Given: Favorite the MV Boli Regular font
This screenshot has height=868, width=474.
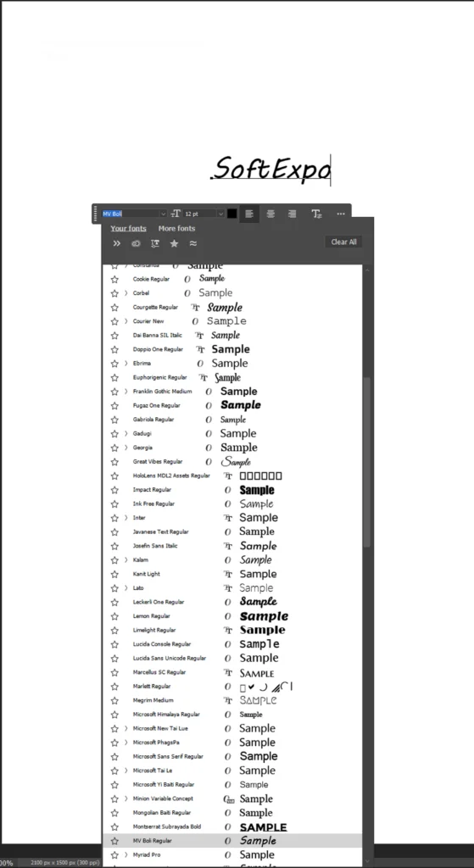Looking at the screenshot, I should (x=114, y=841).
